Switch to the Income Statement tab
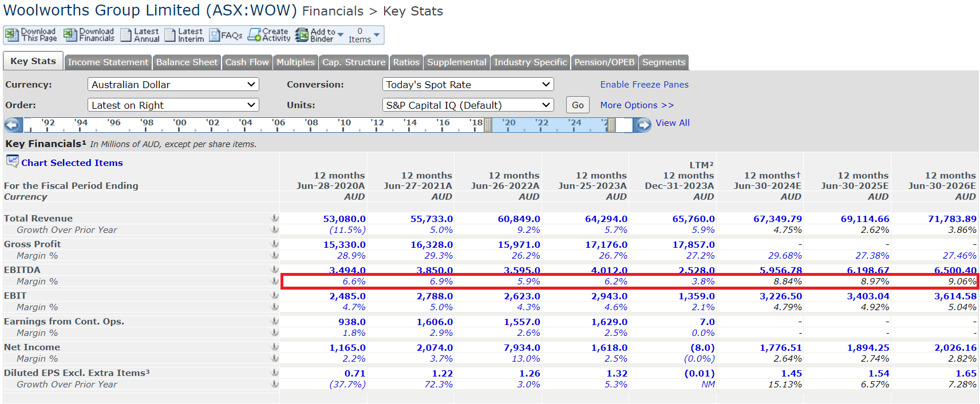This screenshot has width=980, height=404. click(108, 62)
